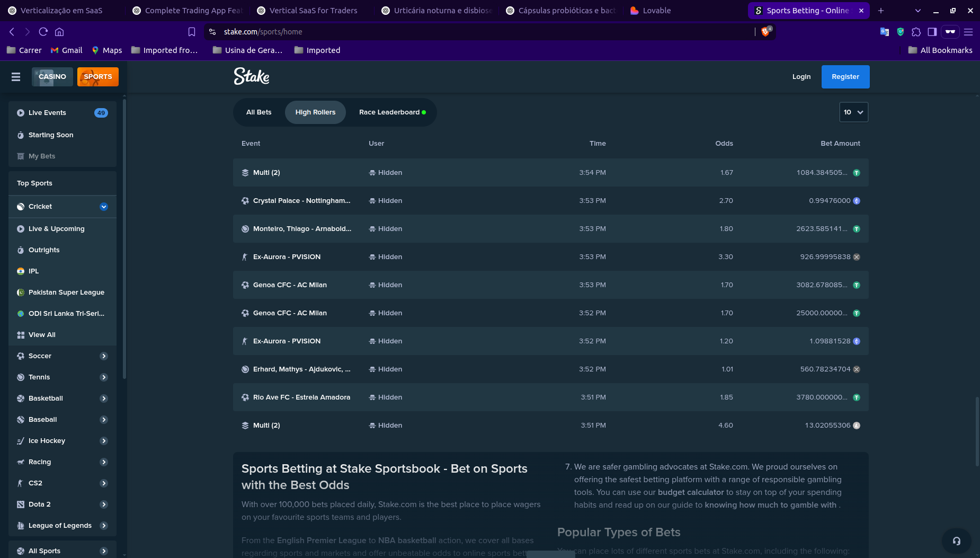Click the Login link
980x558 pixels.
(x=801, y=77)
